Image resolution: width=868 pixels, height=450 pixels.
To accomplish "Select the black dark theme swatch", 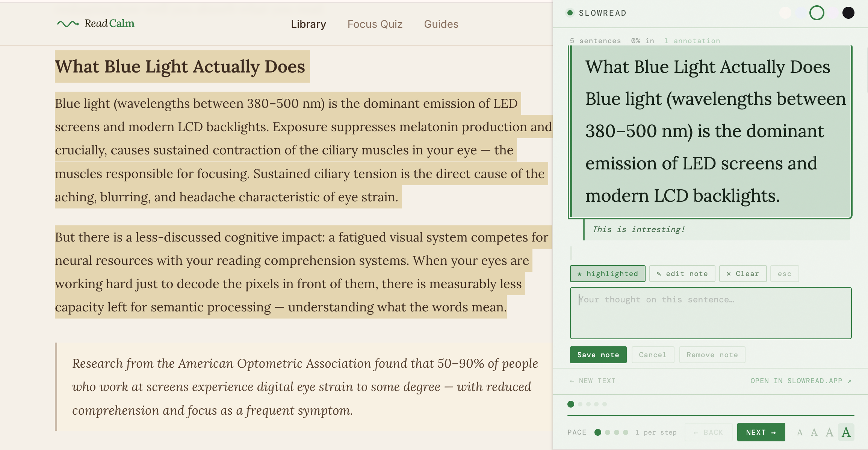I will click(848, 13).
